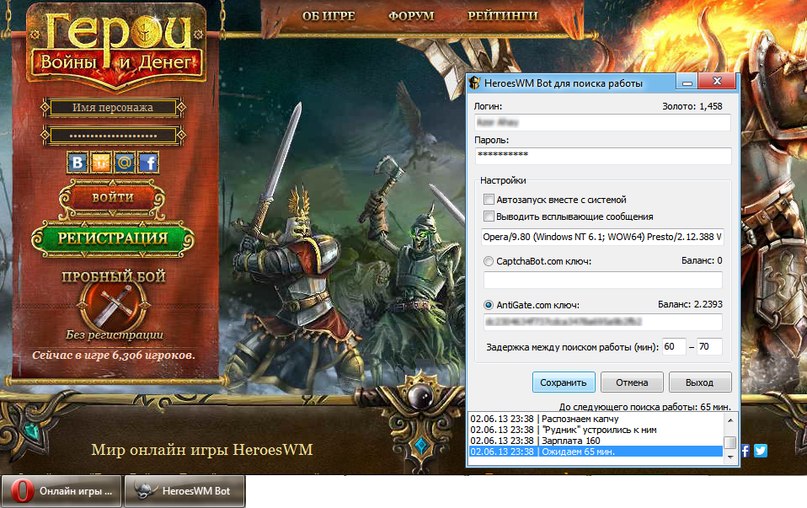Click the ВОЙТИ login button
This screenshot has width=807, height=508.
[x=113, y=198]
